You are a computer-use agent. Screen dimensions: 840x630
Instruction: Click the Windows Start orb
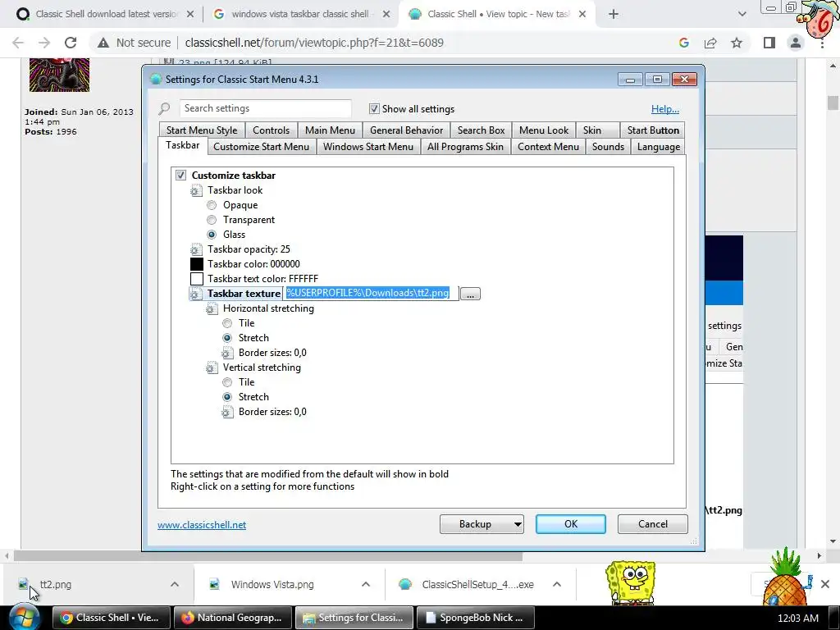23,618
